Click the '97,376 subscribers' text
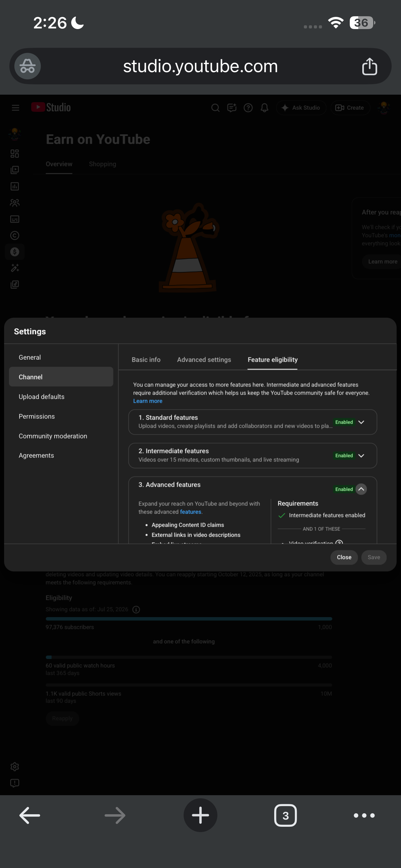401x868 pixels. [70, 627]
